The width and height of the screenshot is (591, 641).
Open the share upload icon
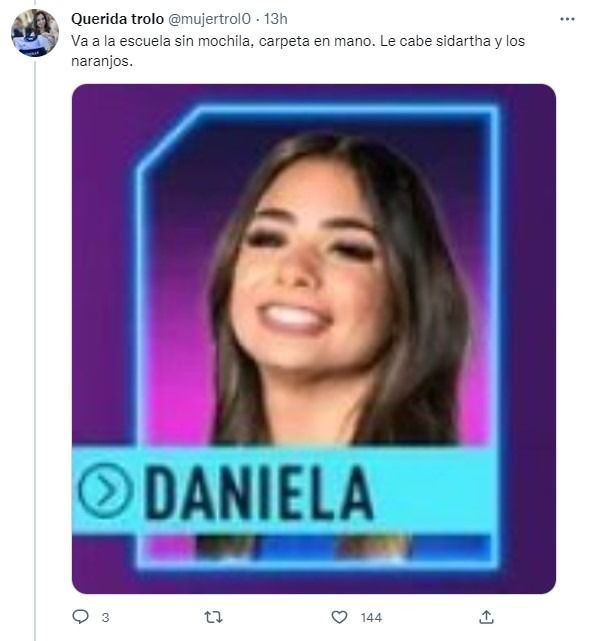(486, 616)
